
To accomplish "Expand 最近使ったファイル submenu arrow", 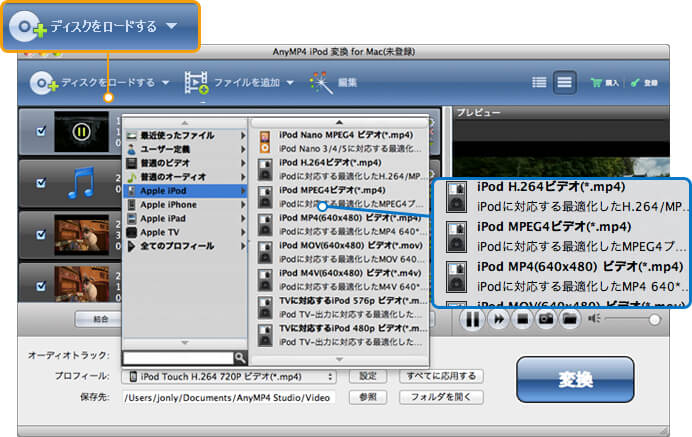I will 243,136.
